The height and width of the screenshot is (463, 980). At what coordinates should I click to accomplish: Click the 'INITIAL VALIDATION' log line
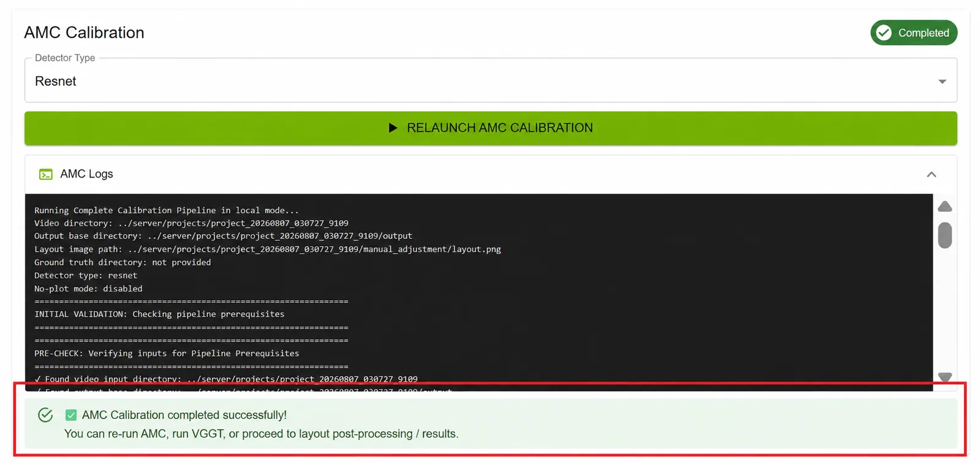tap(159, 314)
